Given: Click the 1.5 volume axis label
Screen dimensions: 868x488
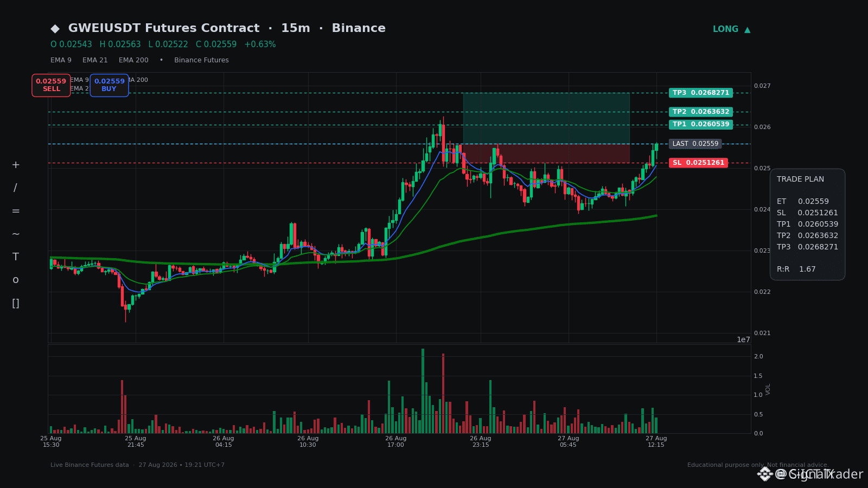Looking at the screenshot, I should [x=758, y=376].
